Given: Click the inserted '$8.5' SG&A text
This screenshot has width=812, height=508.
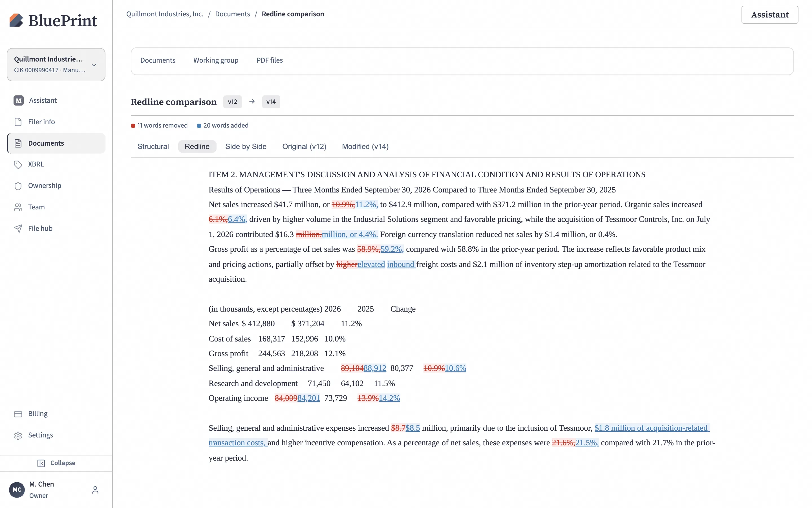Looking at the screenshot, I should [x=413, y=428].
